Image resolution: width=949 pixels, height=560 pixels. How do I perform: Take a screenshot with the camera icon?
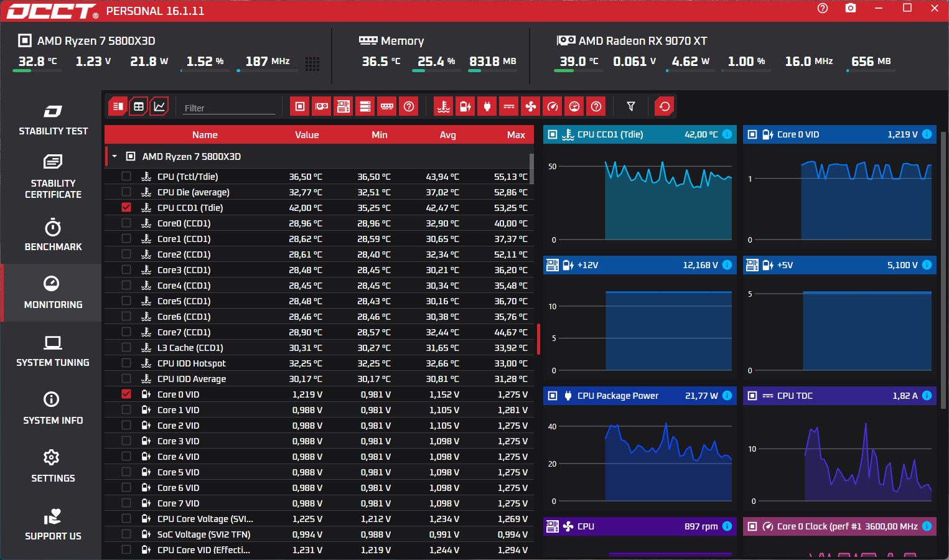click(851, 8)
